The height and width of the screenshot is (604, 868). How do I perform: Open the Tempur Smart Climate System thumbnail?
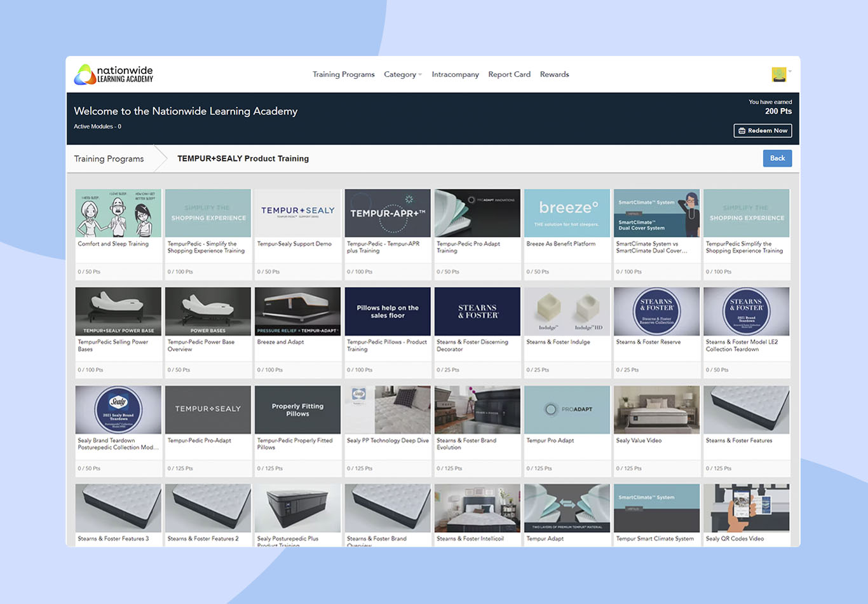pos(656,508)
